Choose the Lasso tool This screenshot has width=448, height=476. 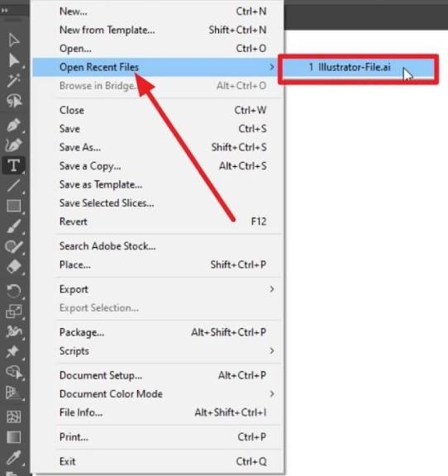(x=14, y=101)
